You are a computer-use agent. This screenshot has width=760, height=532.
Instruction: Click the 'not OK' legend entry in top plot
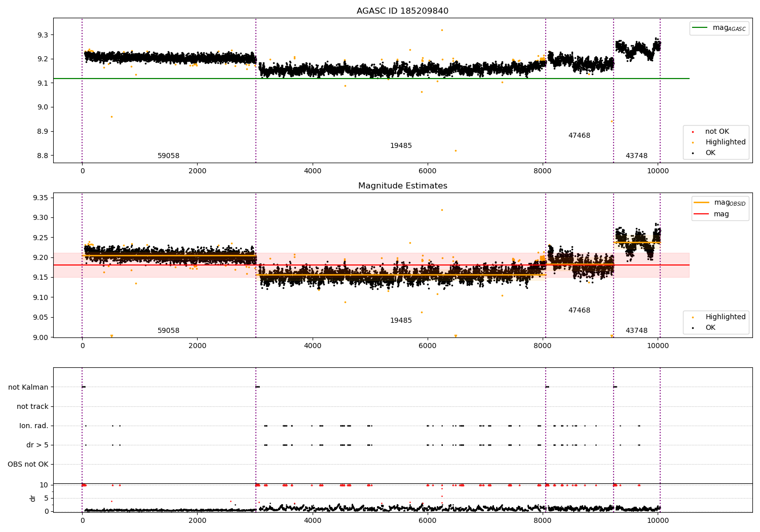coord(717,132)
